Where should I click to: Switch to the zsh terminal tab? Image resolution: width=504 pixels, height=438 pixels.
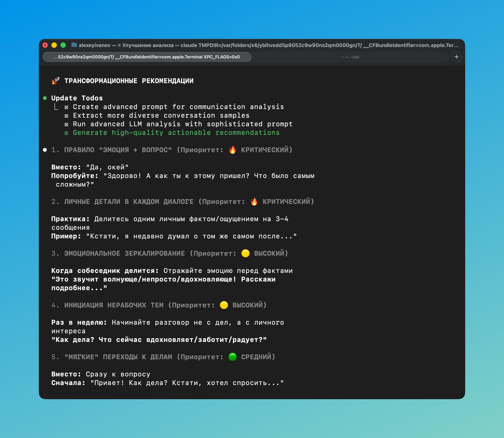[x=350, y=57]
